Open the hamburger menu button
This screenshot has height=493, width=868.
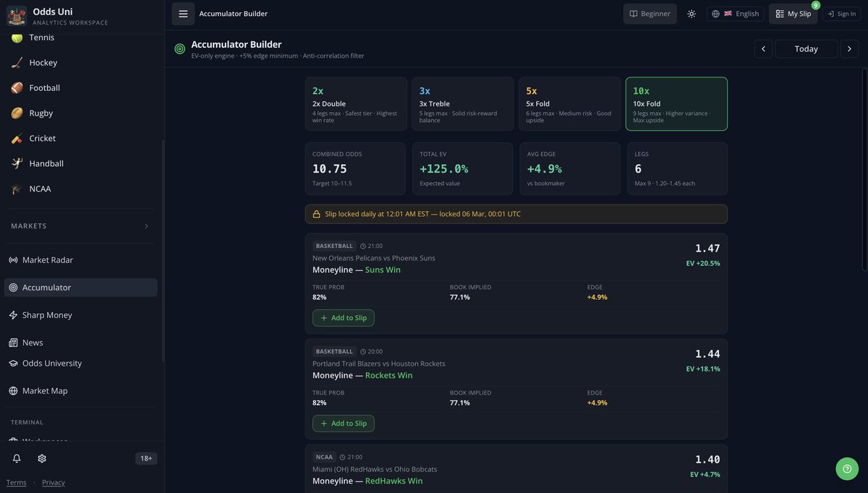point(183,14)
